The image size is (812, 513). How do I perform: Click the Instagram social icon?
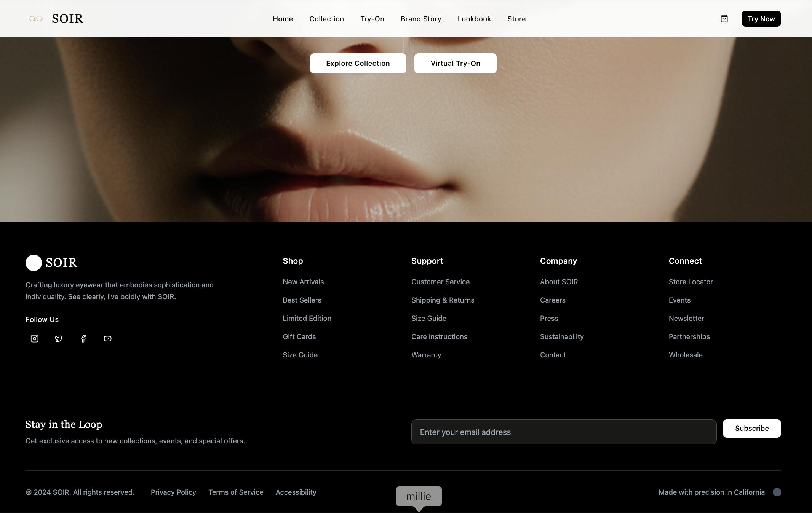pyautogui.click(x=35, y=338)
